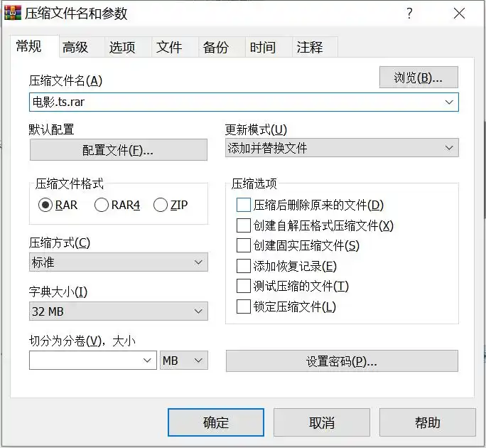Expand the 更新模式 dropdown
Screen dimensions: 486x448
[342, 148]
